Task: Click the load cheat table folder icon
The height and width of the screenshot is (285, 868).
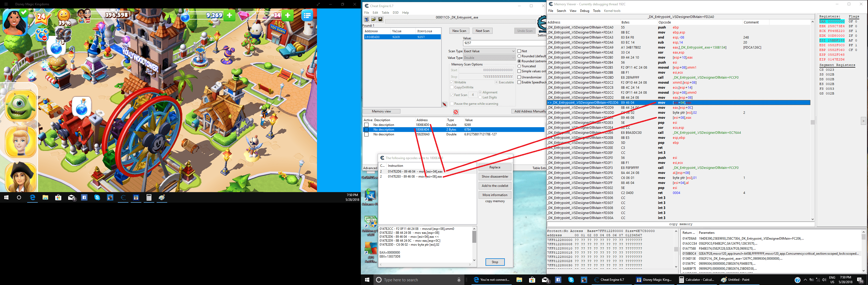Action: 373,20
